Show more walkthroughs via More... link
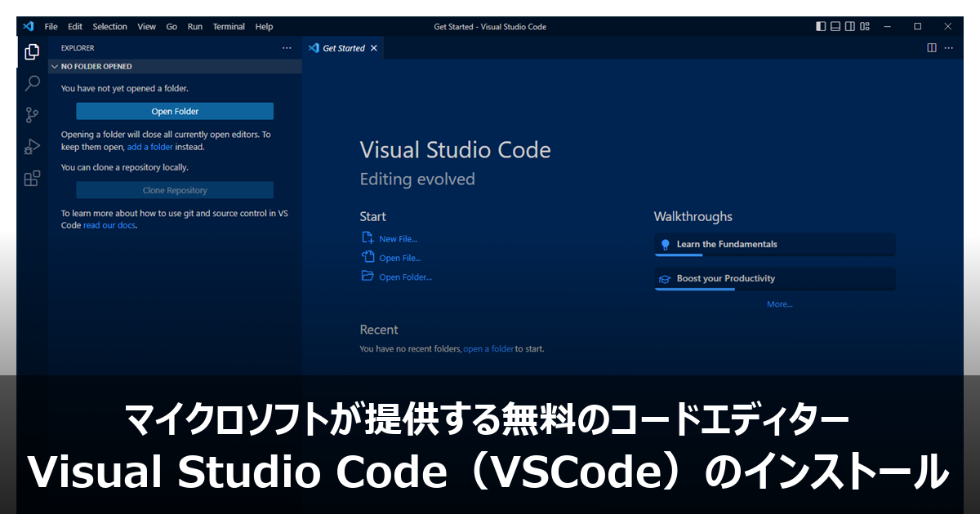This screenshot has width=980, height=514. (779, 304)
